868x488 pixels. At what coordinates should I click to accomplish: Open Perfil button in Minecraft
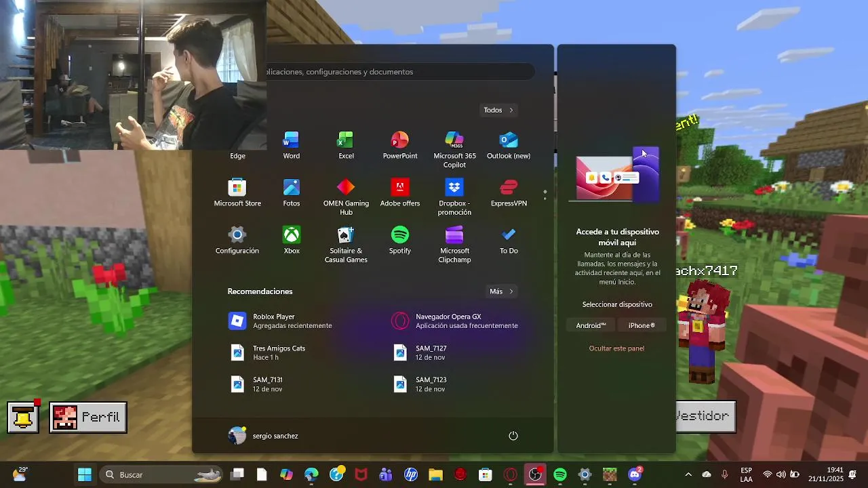point(87,417)
